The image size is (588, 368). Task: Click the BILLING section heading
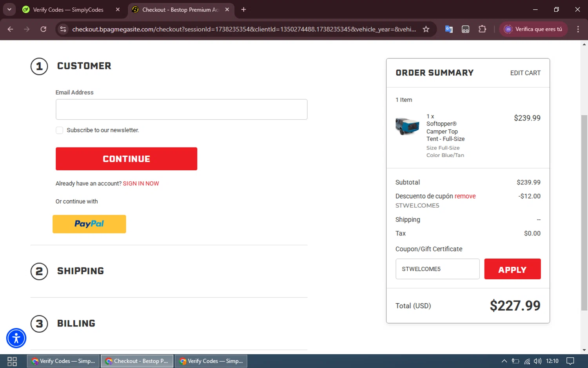[76, 324]
